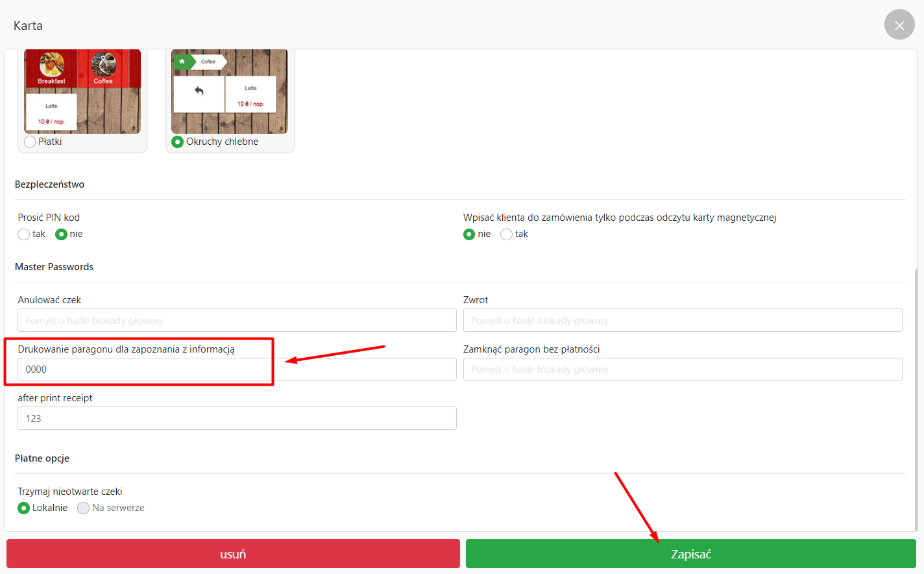Select the Płatki layout radio option
The width and height of the screenshot is (924, 574).
click(30, 142)
